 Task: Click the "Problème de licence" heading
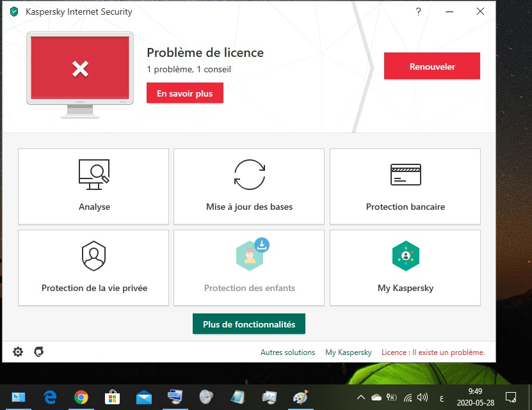pos(206,53)
